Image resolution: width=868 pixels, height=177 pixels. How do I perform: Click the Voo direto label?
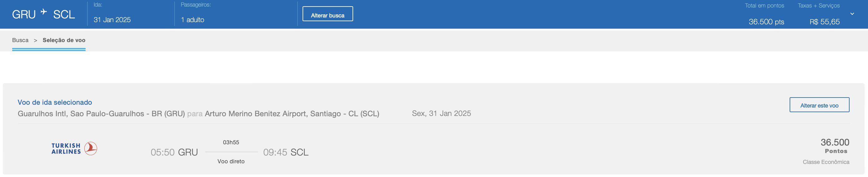click(231, 161)
